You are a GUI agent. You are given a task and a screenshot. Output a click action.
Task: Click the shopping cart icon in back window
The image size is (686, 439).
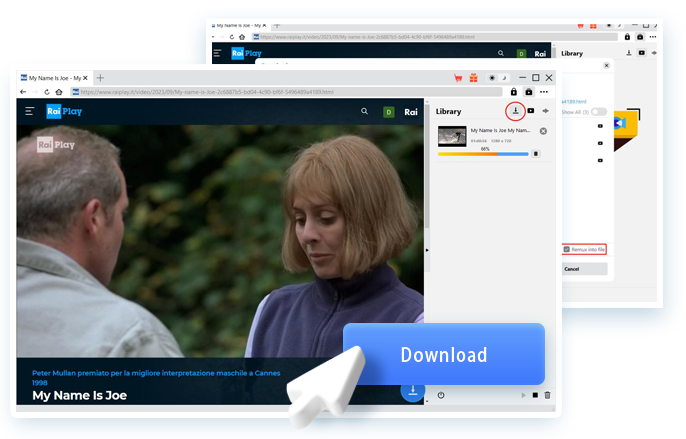click(x=580, y=26)
